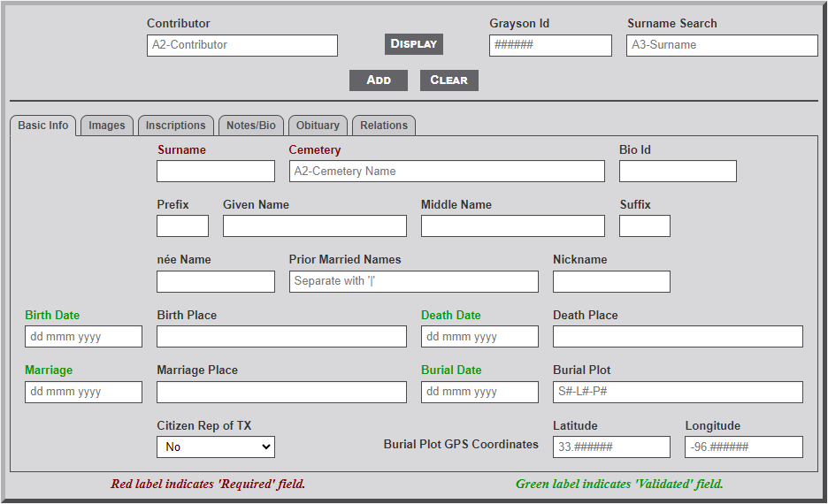Open the Relations tab
828x504 pixels.
(x=384, y=126)
